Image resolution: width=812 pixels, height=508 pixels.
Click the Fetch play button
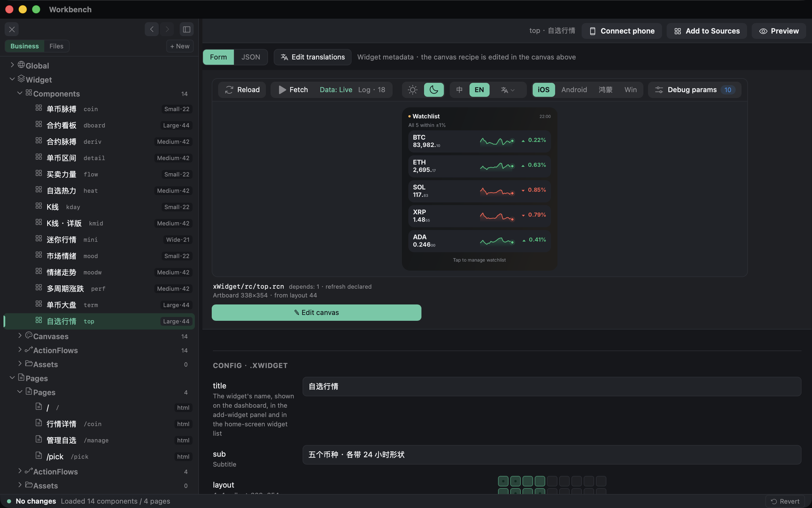(x=293, y=90)
